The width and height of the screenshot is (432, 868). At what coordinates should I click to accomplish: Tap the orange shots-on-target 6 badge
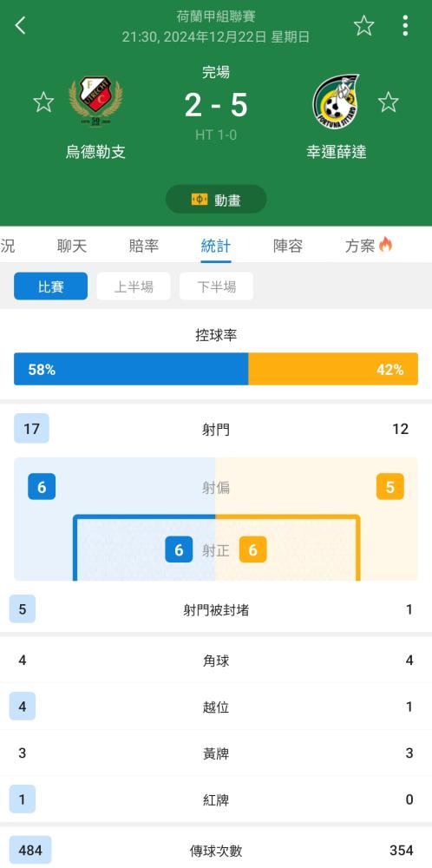click(x=252, y=549)
